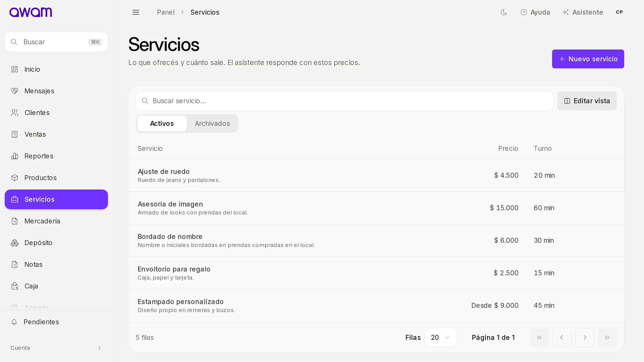Toggle the sidebar hamburger menu
The image size is (644, 362).
click(x=136, y=12)
